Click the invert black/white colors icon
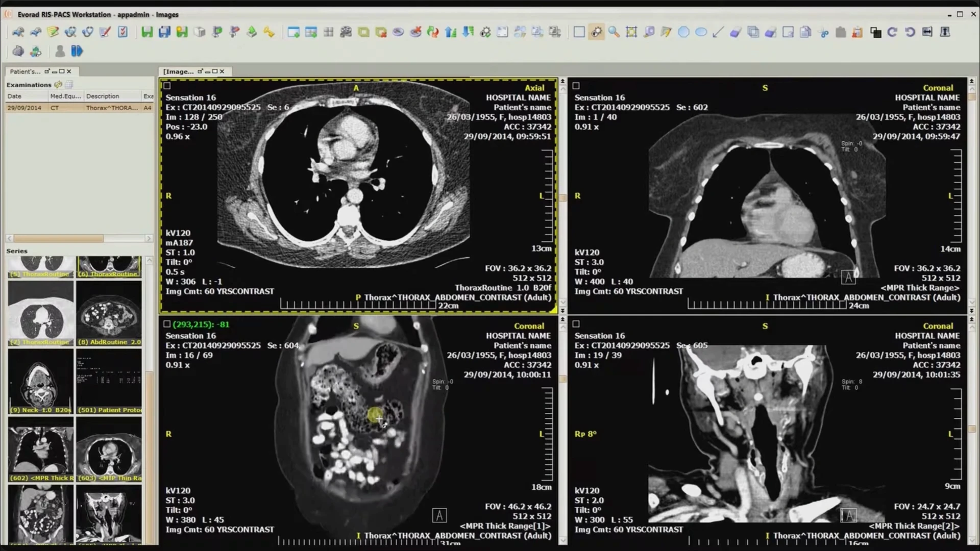The image size is (980, 551). [875, 32]
